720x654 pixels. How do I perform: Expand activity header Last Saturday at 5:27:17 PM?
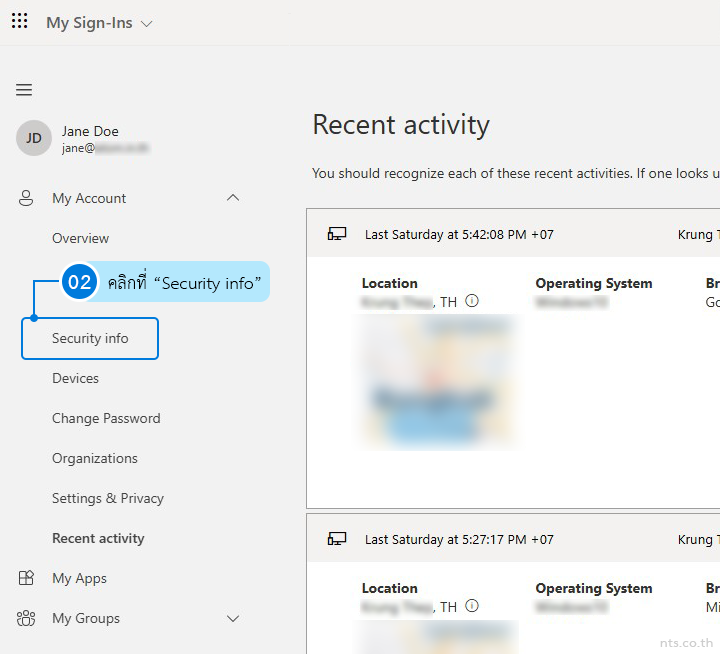tap(513, 538)
